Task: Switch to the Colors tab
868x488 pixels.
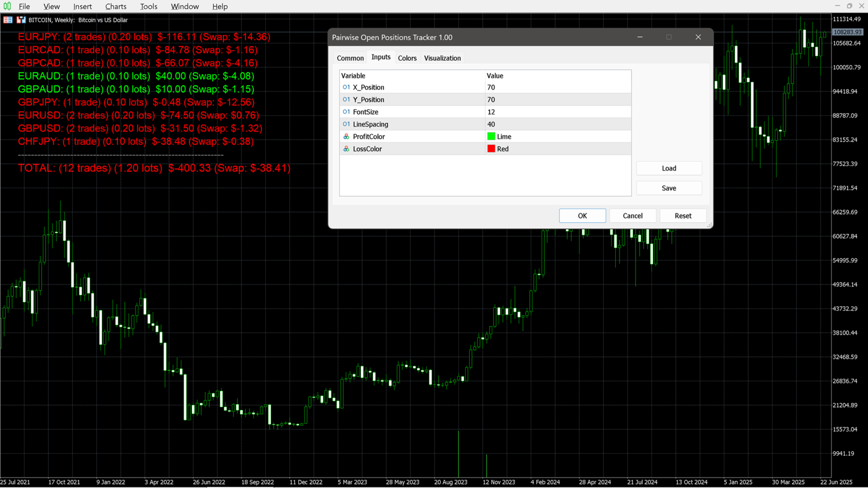Action: [x=407, y=58]
